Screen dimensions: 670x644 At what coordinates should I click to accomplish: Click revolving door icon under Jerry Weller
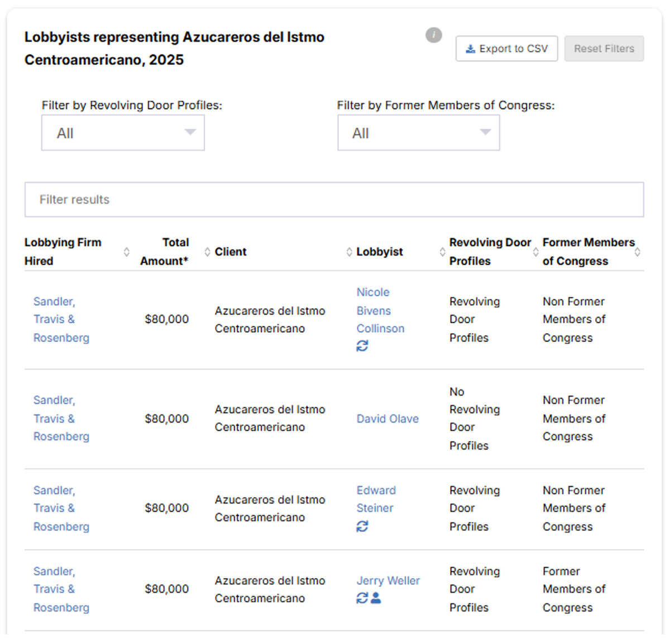click(x=362, y=598)
